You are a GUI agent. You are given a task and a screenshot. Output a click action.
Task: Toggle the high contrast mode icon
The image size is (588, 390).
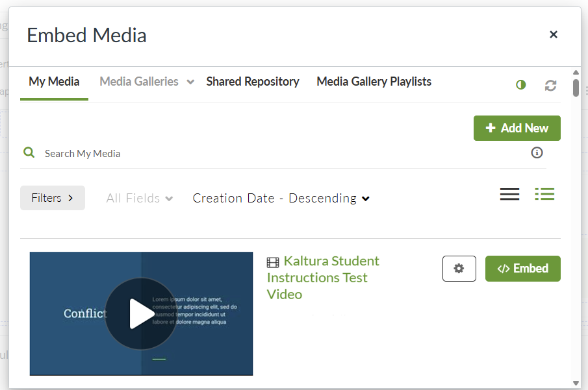pyautogui.click(x=520, y=85)
